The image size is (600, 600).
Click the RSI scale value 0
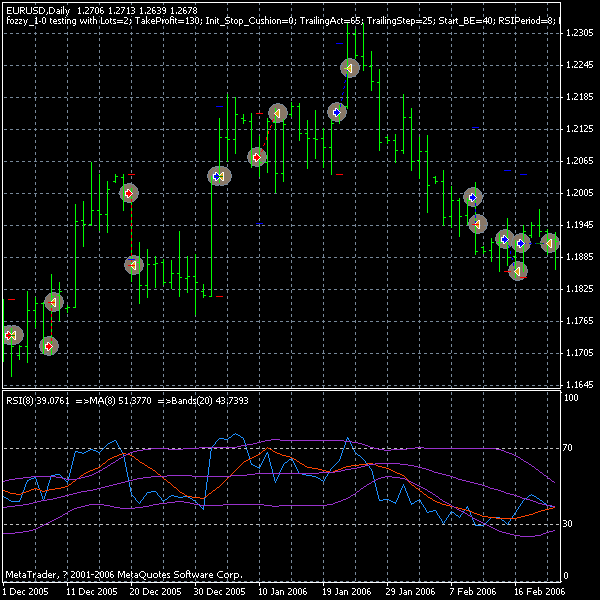coord(566,576)
